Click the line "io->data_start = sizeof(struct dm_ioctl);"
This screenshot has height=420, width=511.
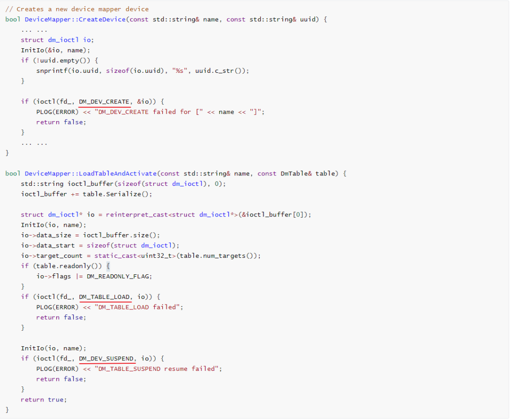tap(100, 245)
